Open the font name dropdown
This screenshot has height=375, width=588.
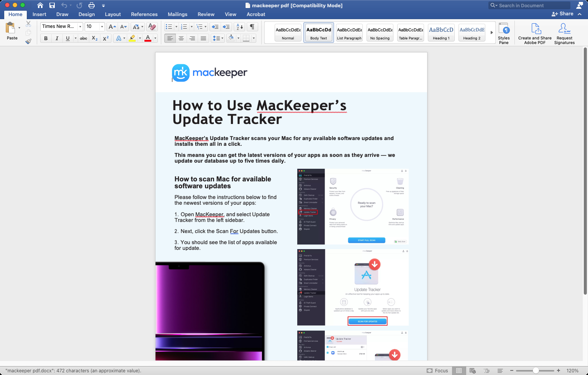point(80,26)
